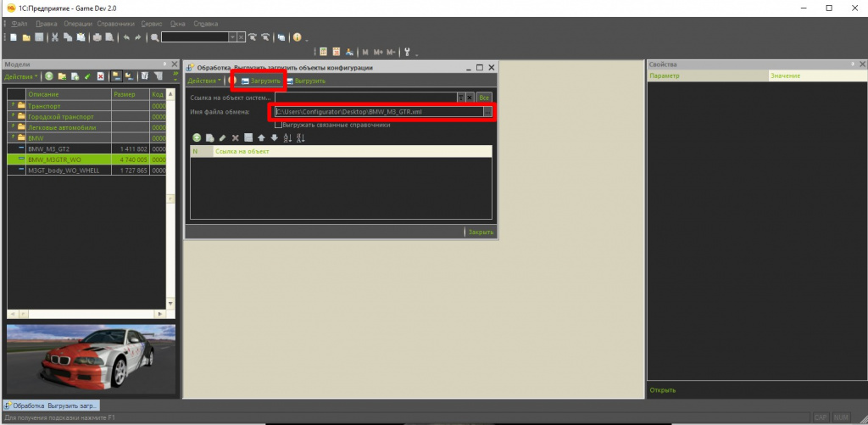The width and height of the screenshot is (868, 425).
Task: Click the undo arrow icon
Action: click(x=126, y=37)
